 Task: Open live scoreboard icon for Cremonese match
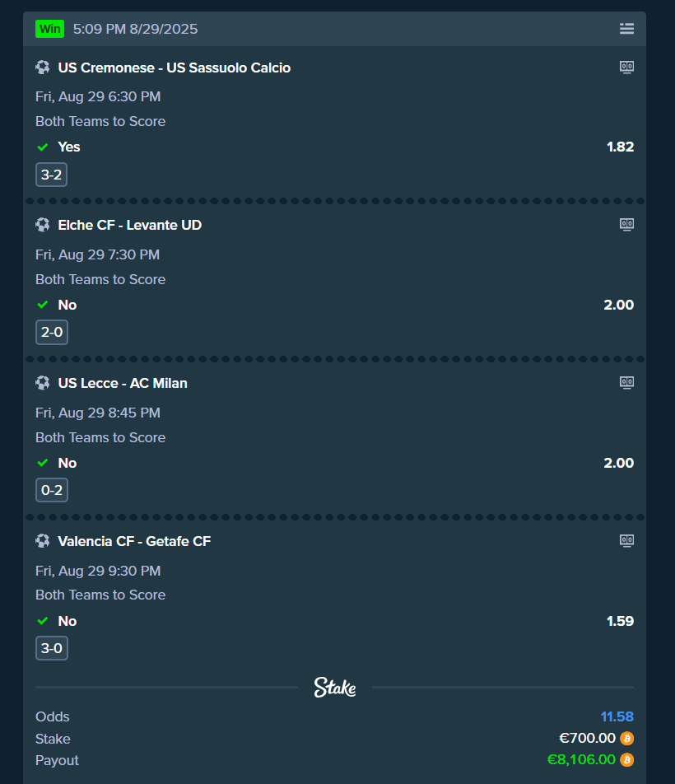click(x=626, y=68)
